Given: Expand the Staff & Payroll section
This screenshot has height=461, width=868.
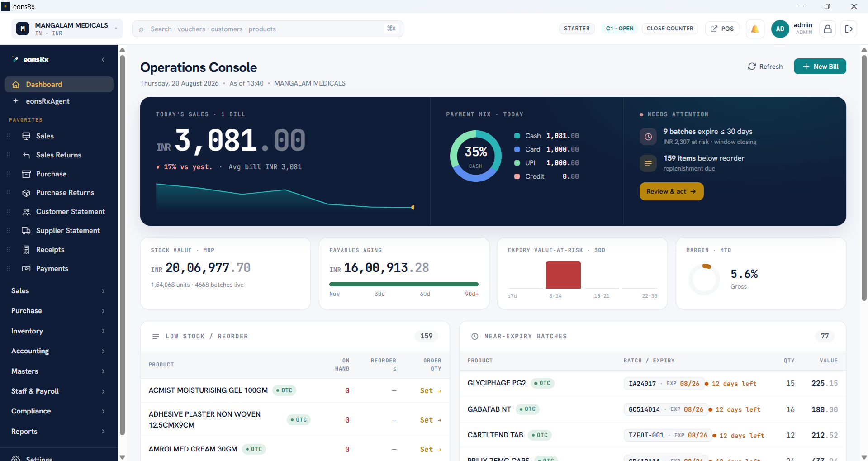Looking at the screenshot, I should [x=58, y=391].
